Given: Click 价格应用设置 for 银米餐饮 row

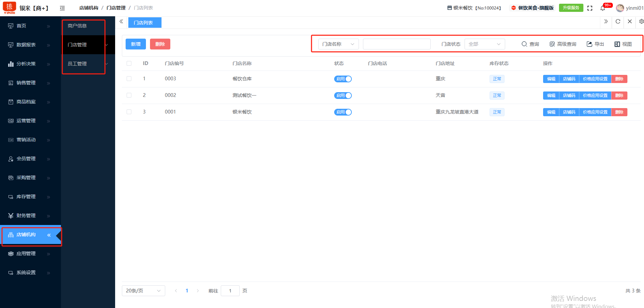Looking at the screenshot, I should click(595, 112).
